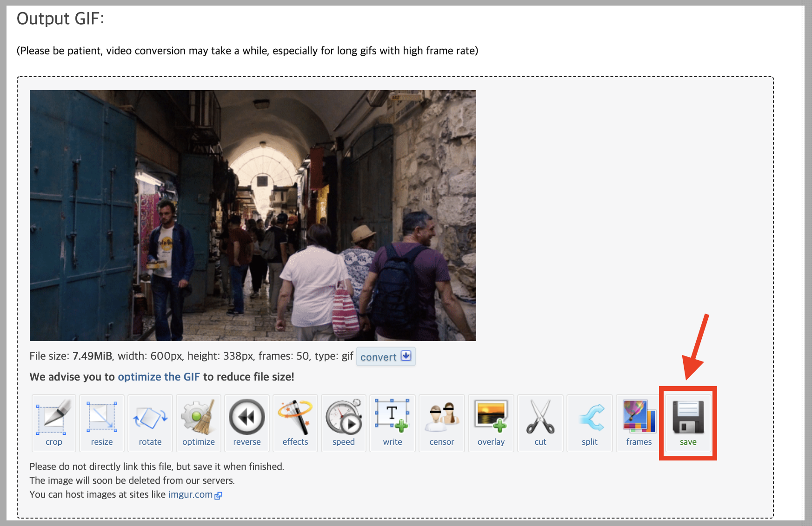812x526 pixels.
Task: Click the 'Please do not directly link this file' text
Action: [x=157, y=467]
